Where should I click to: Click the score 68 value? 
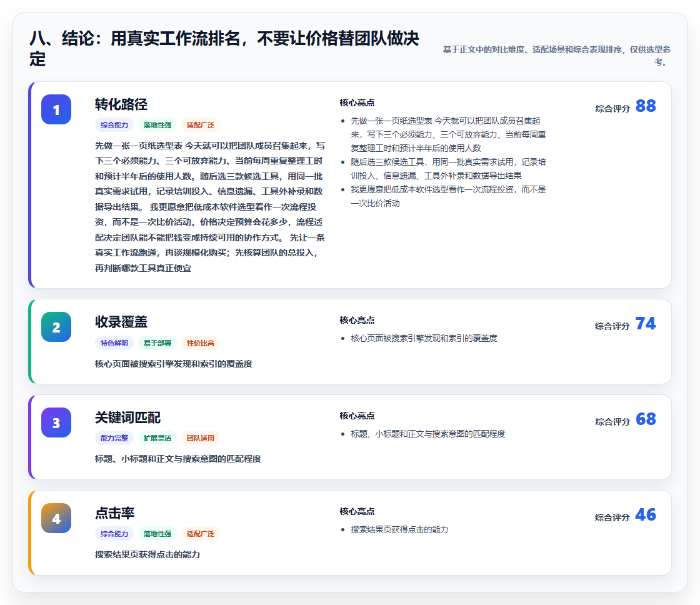pyautogui.click(x=646, y=419)
